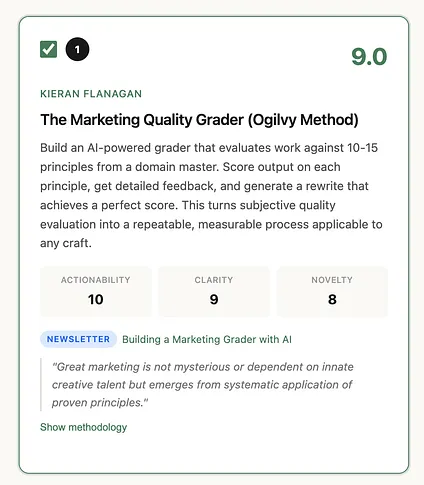Click the 9.0 overall score
Screen dimensions: 424x485
(x=369, y=56)
